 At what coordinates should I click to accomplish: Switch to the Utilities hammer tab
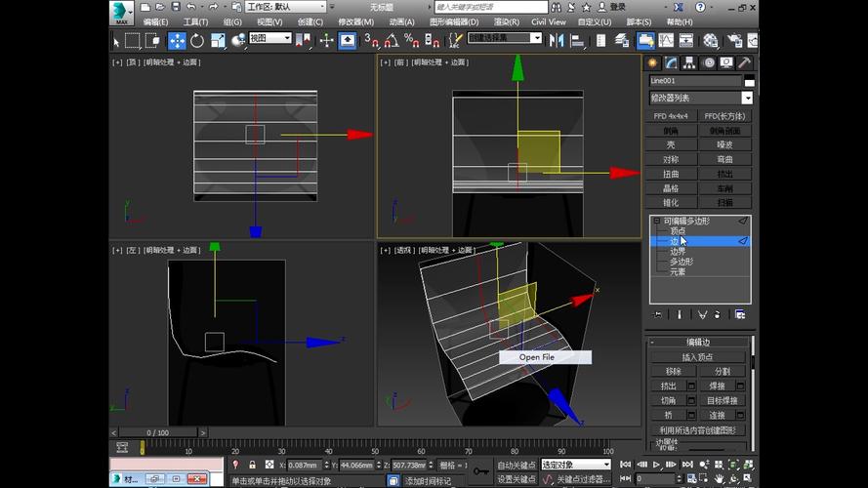coord(745,63)
